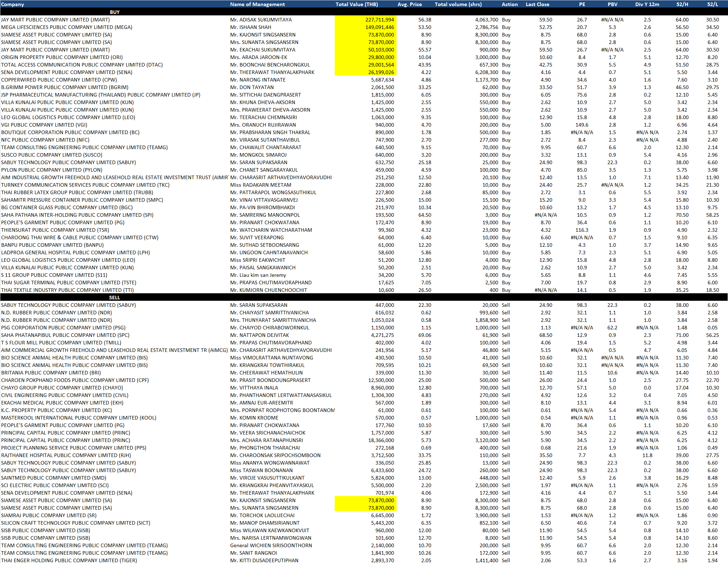Select total value 18,366,000 cell

coord(381,440)
